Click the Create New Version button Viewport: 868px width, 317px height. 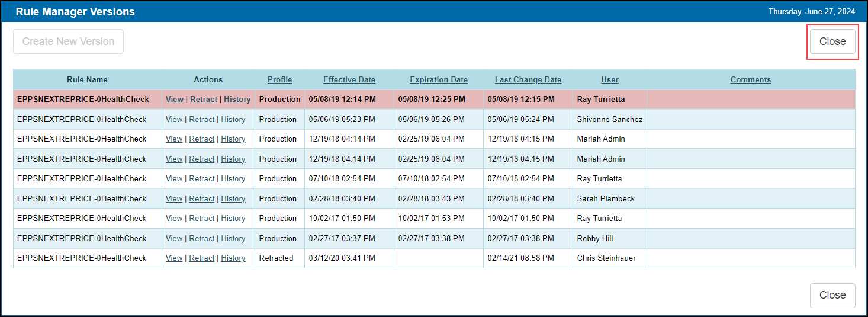click(x=68, y=41)
